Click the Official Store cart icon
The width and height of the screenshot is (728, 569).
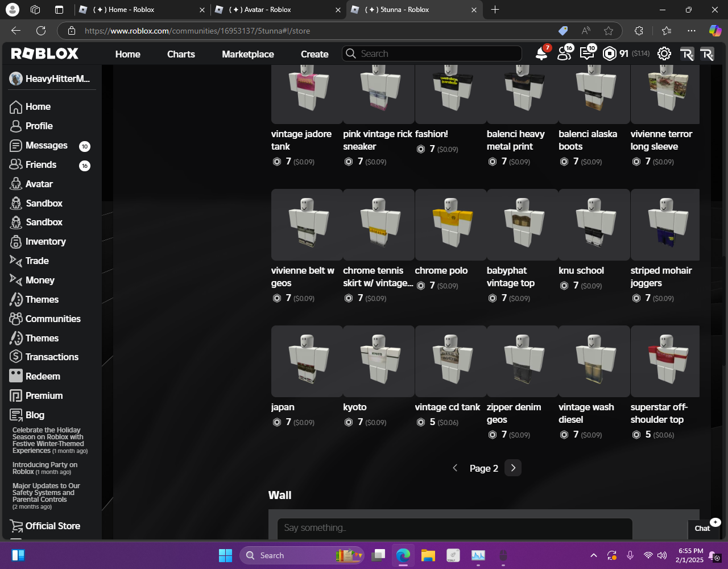click(16, 526)
